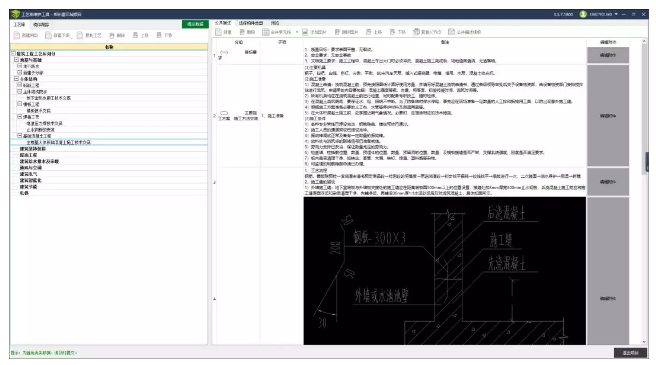Select 建筑给水排水及采暖 in the tree
The height and width of the screenshot is (365, 656).
(39, 161)
